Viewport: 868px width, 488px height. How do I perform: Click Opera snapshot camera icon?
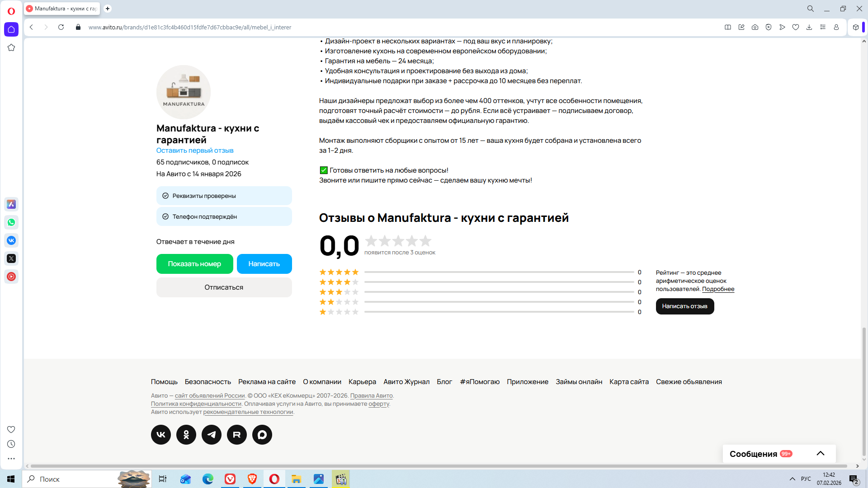click(755, 27)
